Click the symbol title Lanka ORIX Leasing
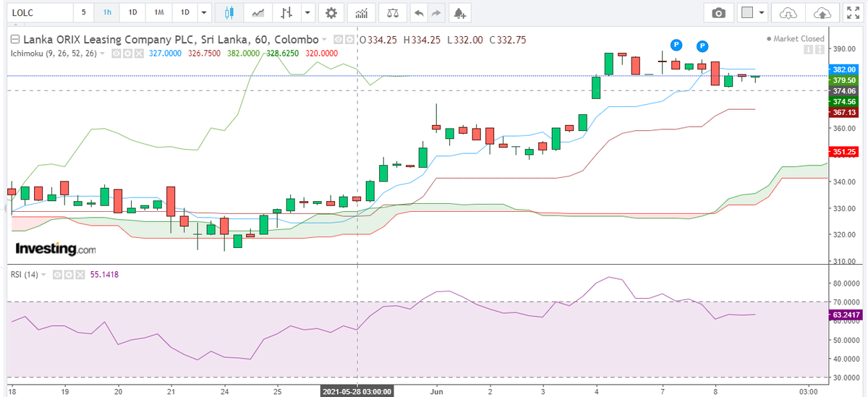Viewport: 868px width, 397px height. 171,40
